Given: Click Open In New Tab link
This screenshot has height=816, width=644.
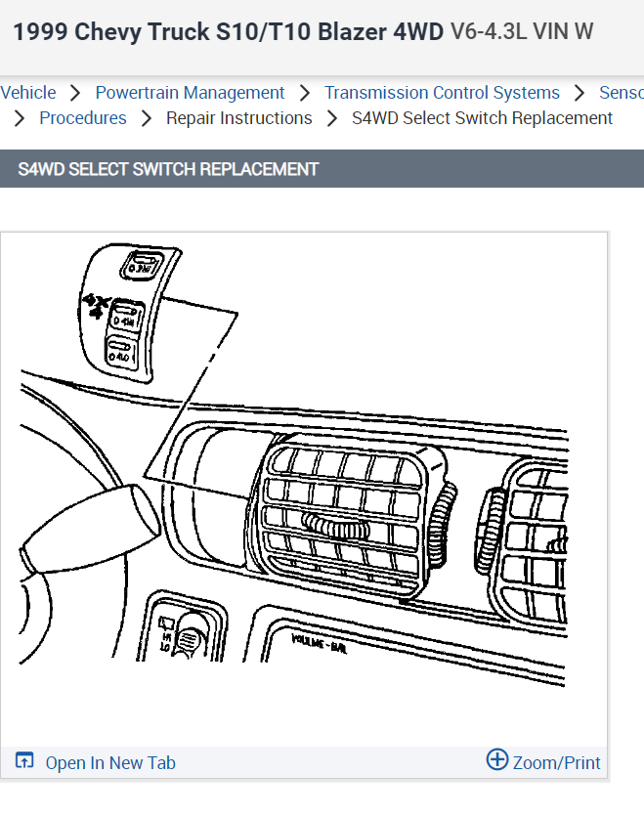Looking at the screenshot, I should 110,763.
